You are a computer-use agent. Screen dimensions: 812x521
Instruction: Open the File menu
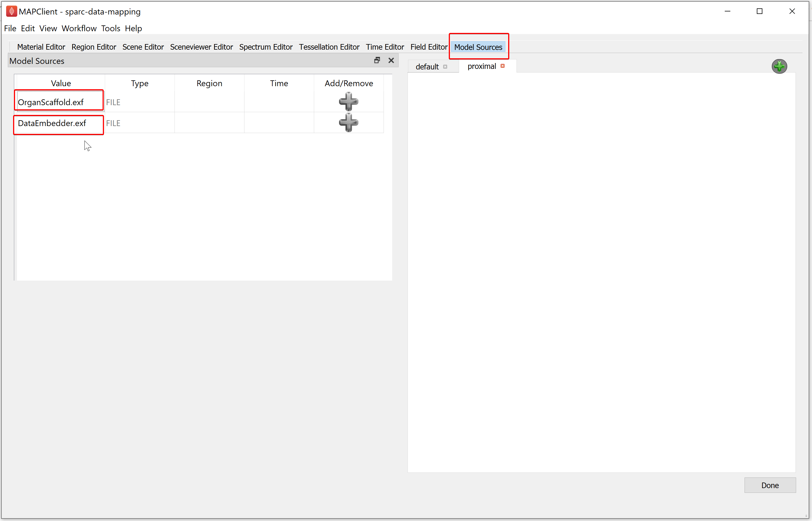10,28
